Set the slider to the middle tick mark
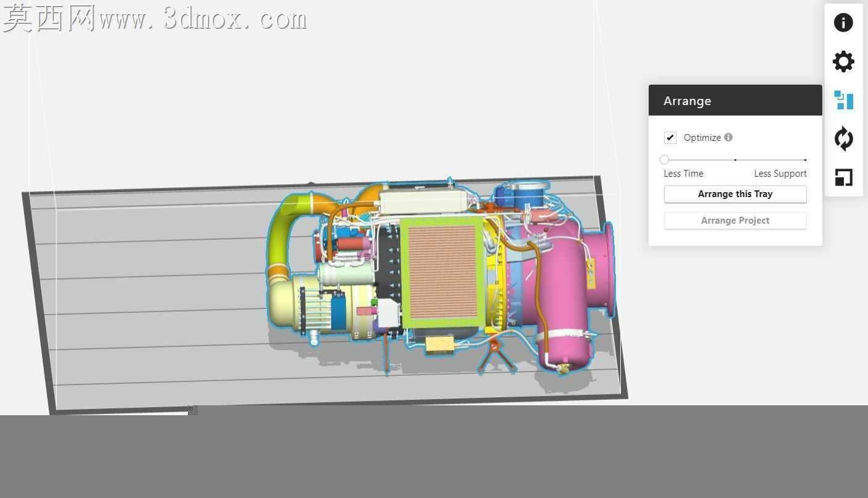 pos(735,159)
